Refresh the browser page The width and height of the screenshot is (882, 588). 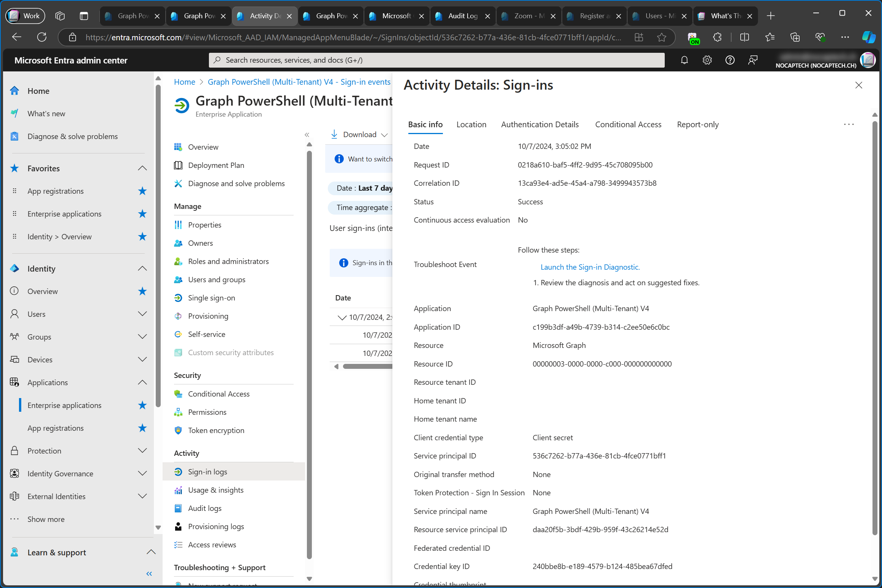pos(42,37)
